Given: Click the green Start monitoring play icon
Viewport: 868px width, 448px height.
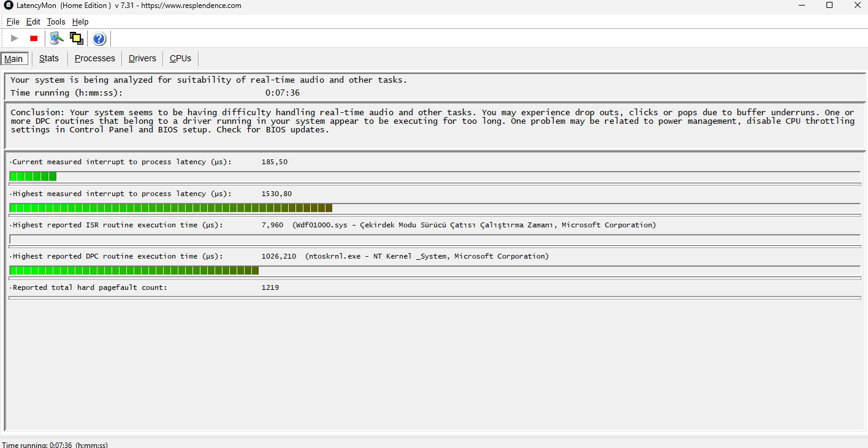Looking at the screenshot, I should point(15,39).
